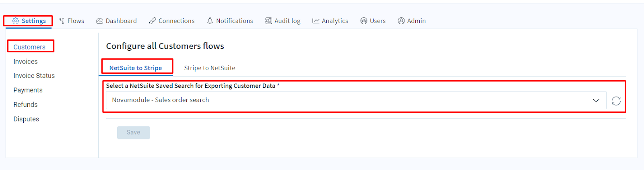Switch to the Stripe to NetSuite tab
This screenshot has width=644, height=170.
[x=210, y=68]
